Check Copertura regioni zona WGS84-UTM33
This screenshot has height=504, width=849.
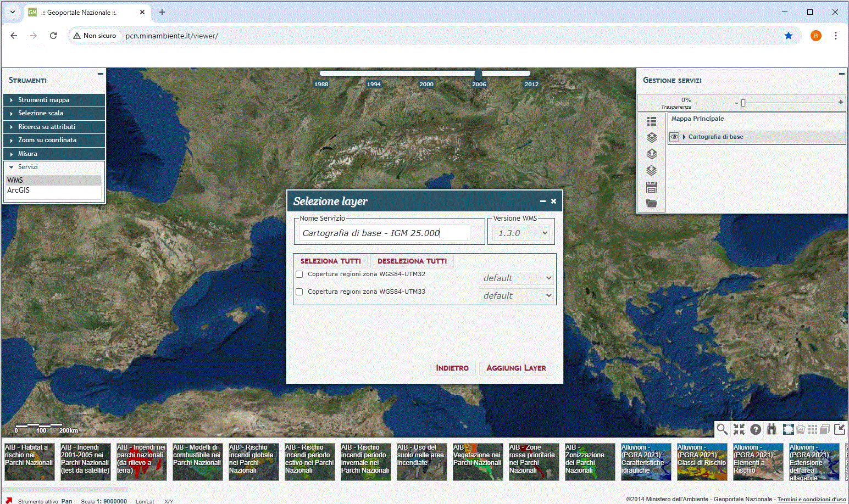pyautogui.click(x=299, y=292)
